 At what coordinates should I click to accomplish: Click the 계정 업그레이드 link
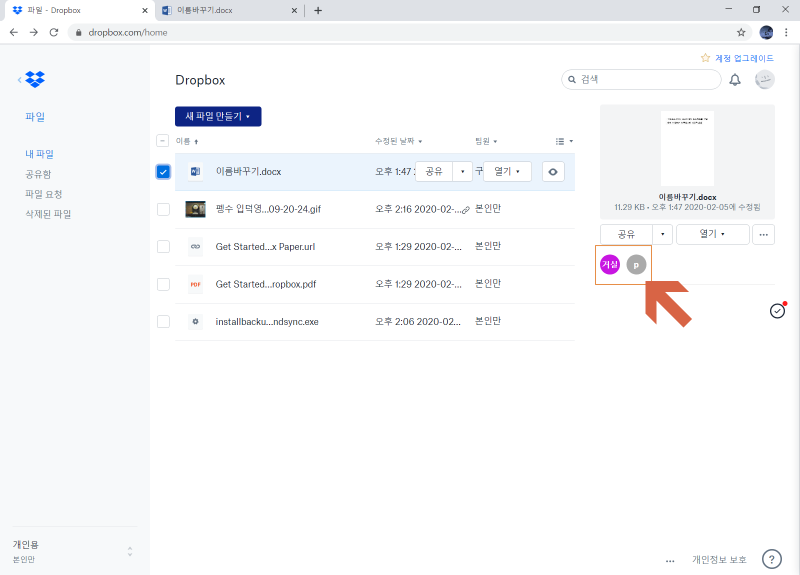click(x=744, y=58)
